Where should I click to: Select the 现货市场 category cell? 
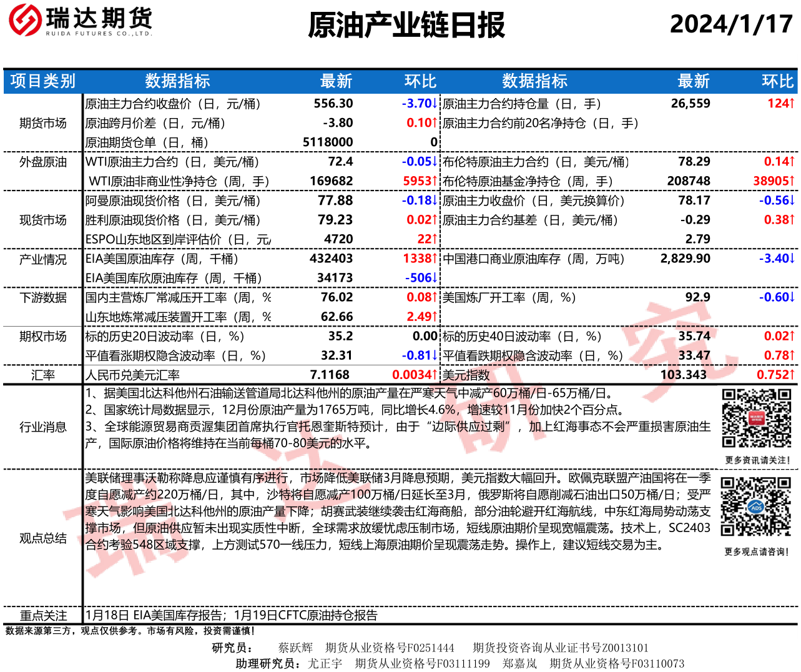point(42,220)
